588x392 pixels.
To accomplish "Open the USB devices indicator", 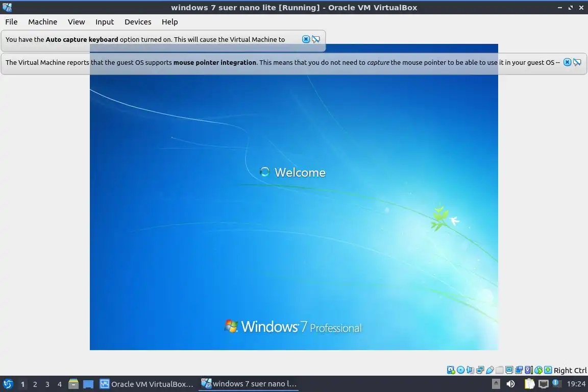I will click(x=490, y=370).
